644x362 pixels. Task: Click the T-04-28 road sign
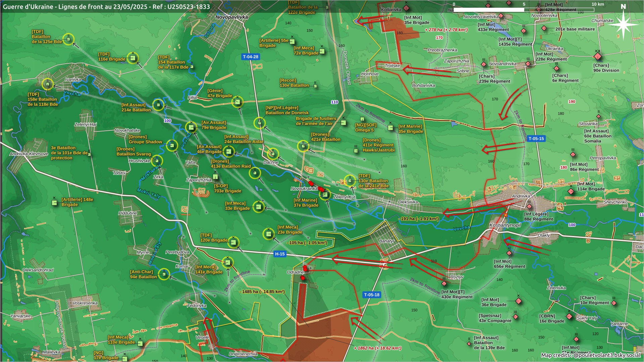251,57
